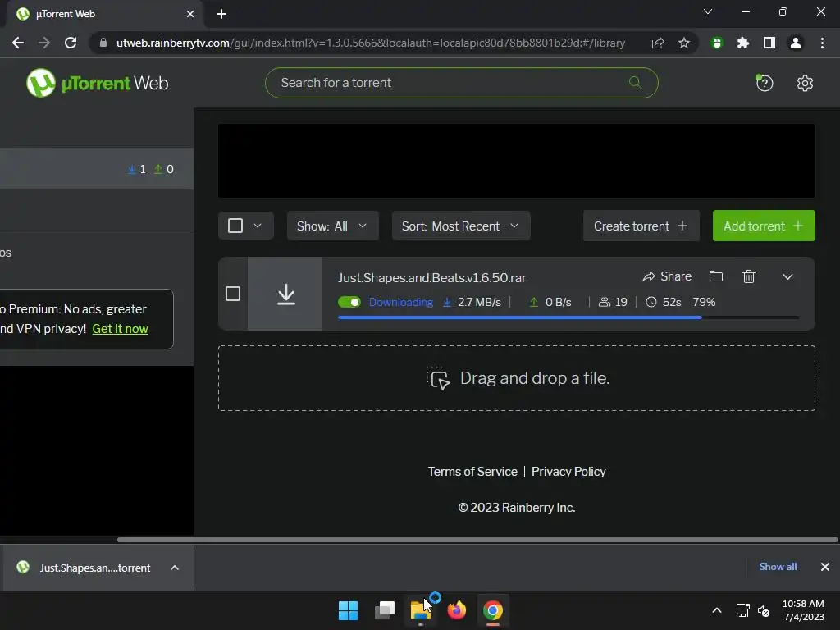Click the torrent download progress bar

coord(568,317)
